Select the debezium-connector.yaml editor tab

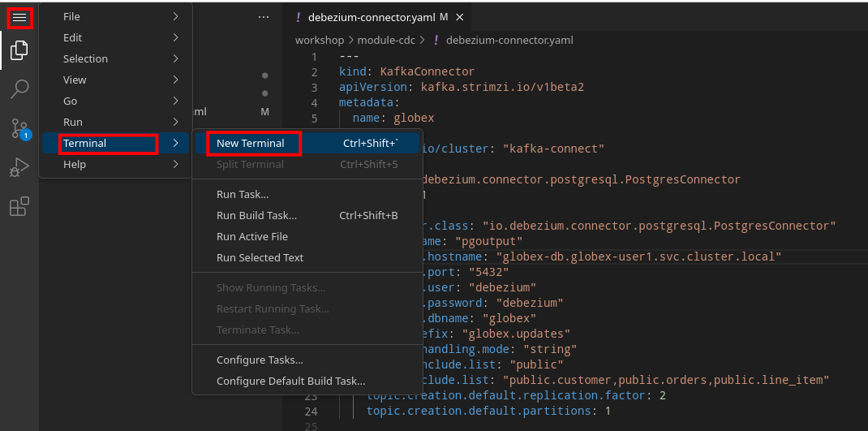[376, 17]
